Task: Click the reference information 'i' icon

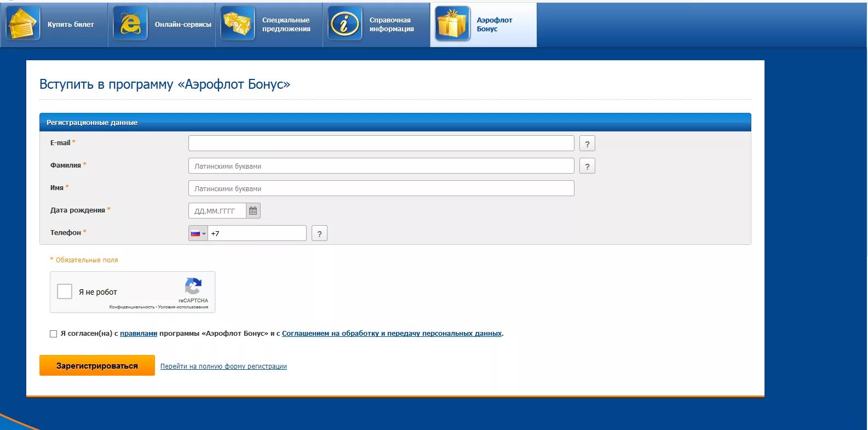Action: pyautogui.click(x=345, y=24)
